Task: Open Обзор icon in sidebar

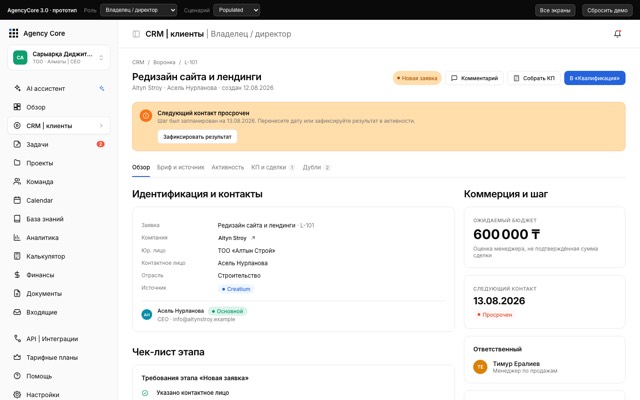Action: (x=17, y=107)
